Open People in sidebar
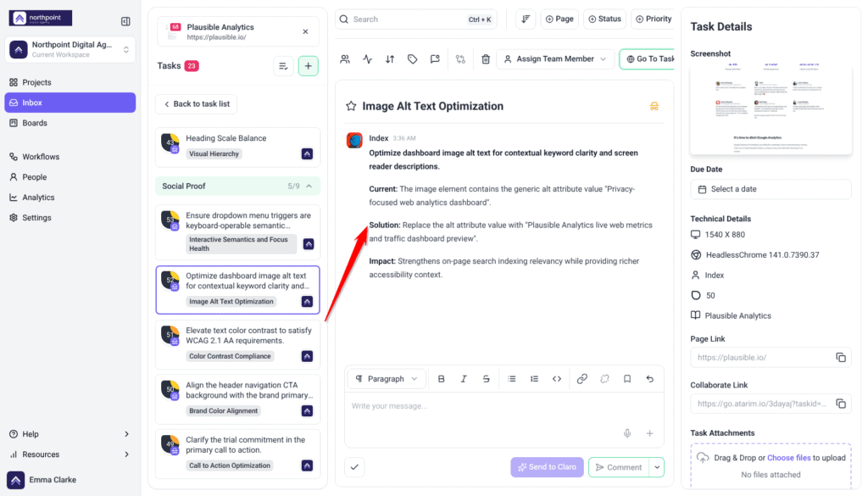Viewport: 868px width, 496px height. 70,177
